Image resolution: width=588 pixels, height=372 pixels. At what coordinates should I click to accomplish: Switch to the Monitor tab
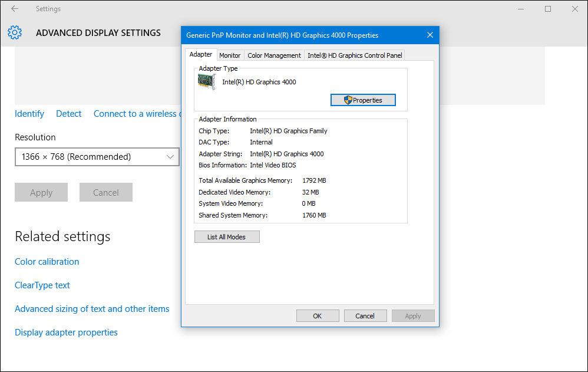tap(230, 55)
